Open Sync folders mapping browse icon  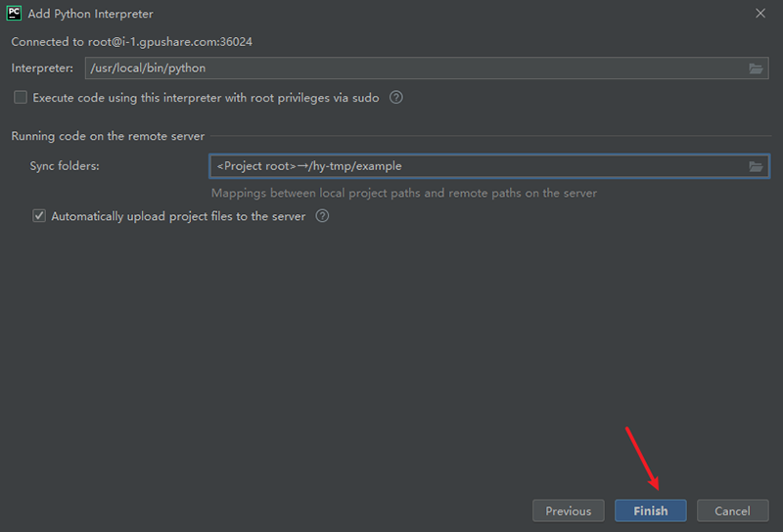coord(756,166)
